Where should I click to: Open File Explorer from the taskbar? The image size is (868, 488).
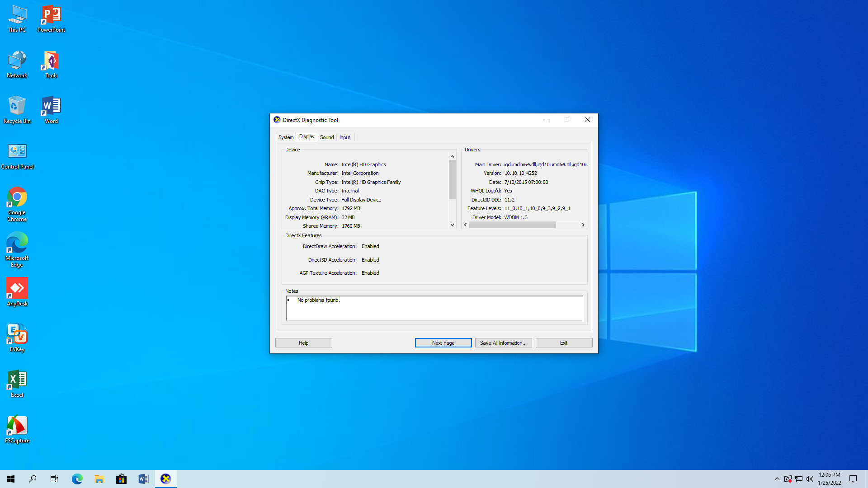click(99, 479)
